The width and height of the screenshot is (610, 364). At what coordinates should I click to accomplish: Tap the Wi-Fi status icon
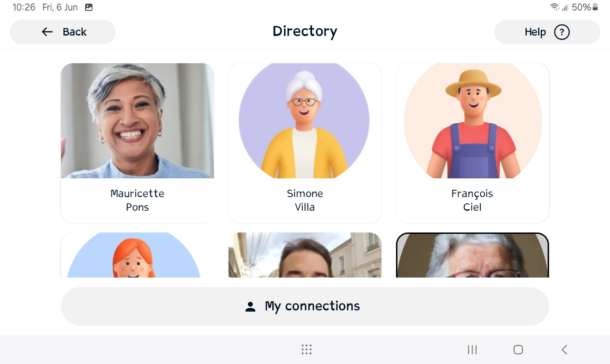(554, 7)
